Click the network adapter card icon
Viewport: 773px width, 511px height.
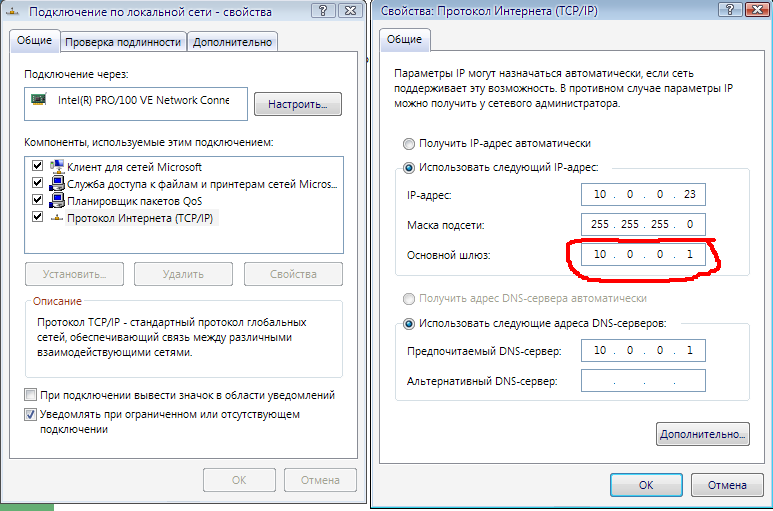[40, 100]
